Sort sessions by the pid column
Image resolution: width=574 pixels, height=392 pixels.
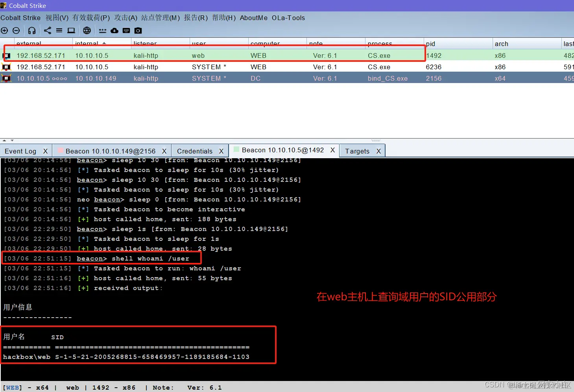click(458, 43)
